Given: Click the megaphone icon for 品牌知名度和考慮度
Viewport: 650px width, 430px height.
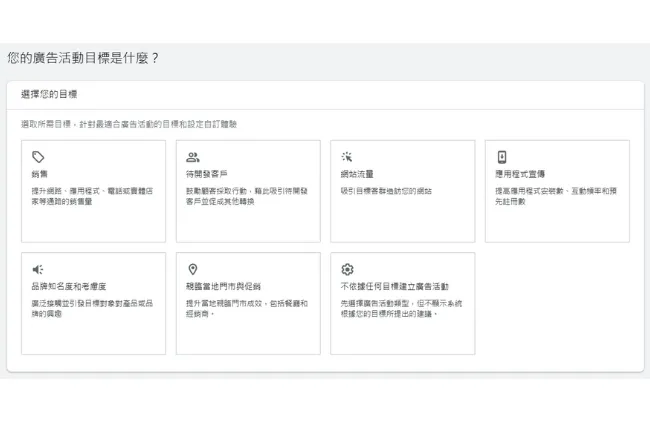Looking at the screenshot, I should click(x=38, y=269).
